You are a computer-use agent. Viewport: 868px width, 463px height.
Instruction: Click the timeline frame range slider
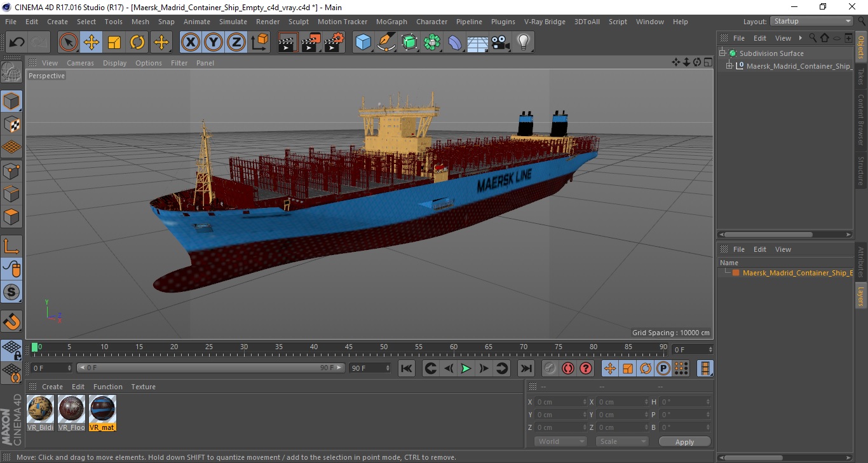pos(211,368)
